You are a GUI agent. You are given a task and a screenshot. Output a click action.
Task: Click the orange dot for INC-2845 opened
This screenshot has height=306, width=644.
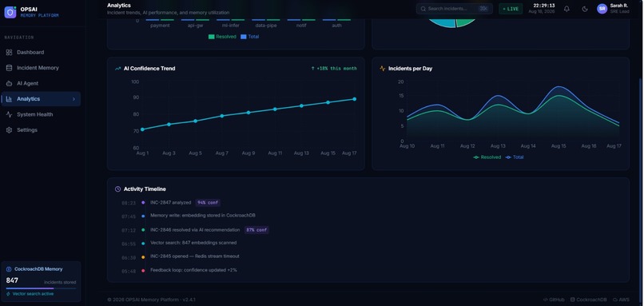pyautogui.click(x=143, y=257)
